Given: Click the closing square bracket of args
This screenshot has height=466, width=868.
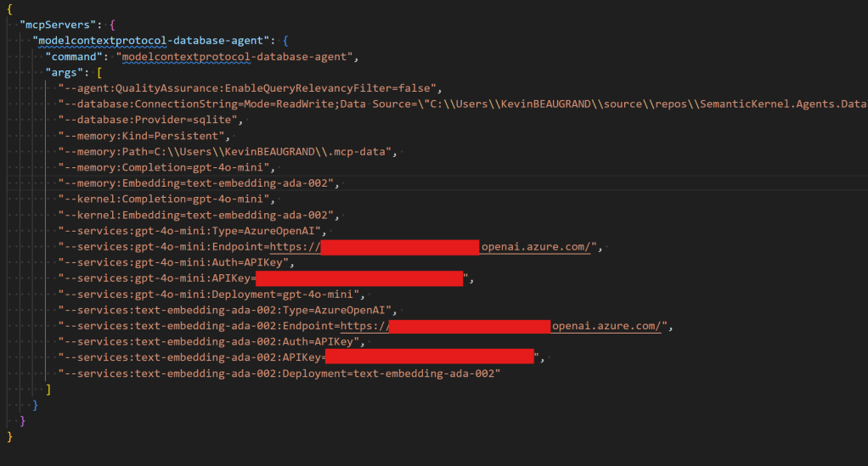Looking at the screenshot, I should click(x=48, y=389).
